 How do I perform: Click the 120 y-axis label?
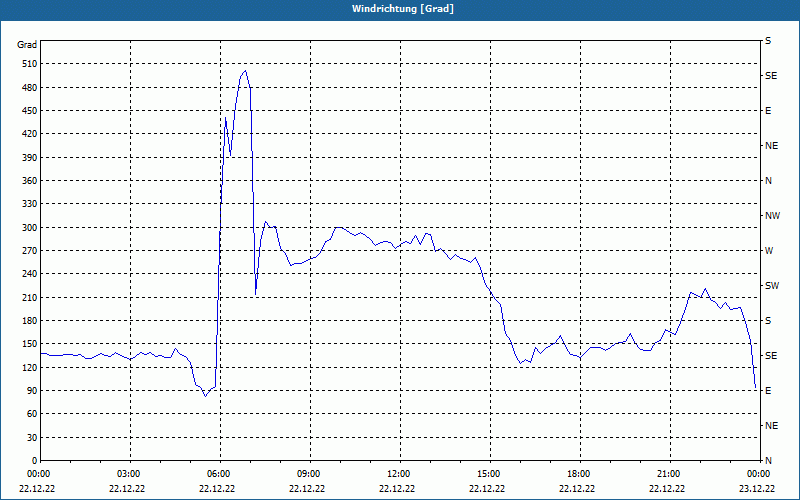tap(31, 367)
